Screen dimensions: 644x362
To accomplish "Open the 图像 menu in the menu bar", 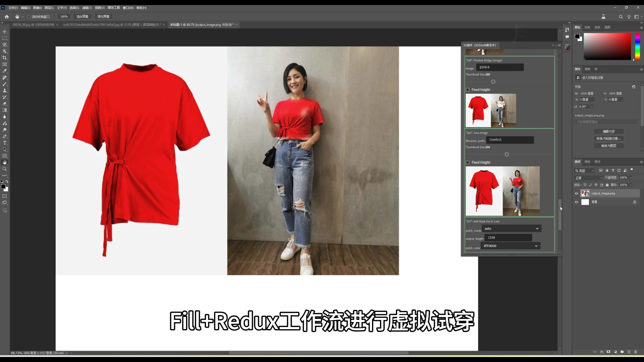I will (x=37, y=8).
